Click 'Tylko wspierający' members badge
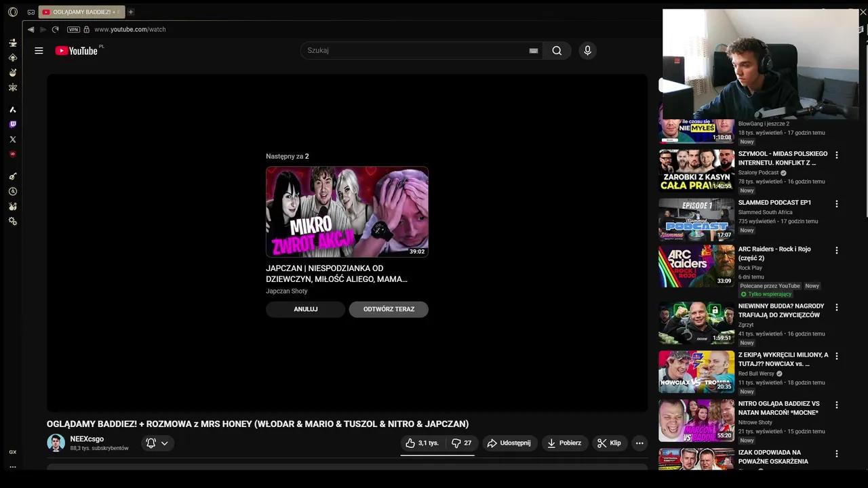The height and width of the screenshot is (488, 868). (766, 294)
